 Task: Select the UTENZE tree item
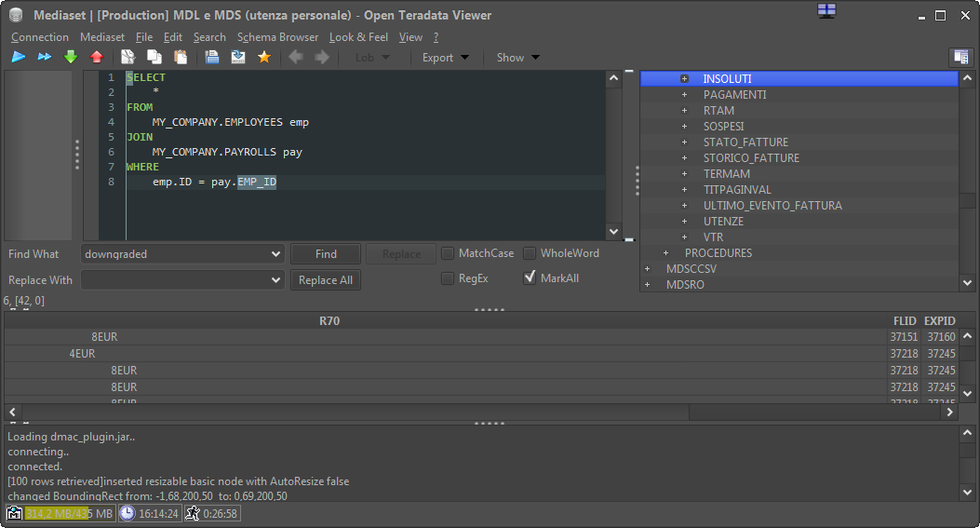(723, 222)
